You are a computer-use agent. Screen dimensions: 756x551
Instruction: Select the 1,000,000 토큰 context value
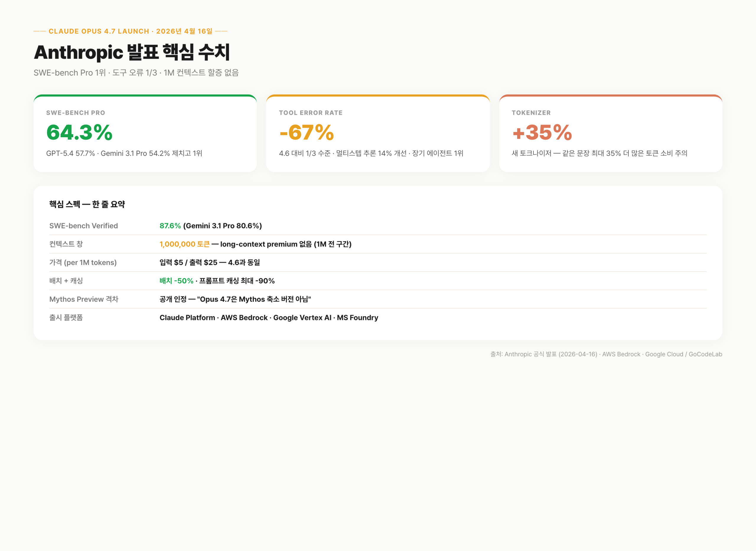(x=185, y=244)
